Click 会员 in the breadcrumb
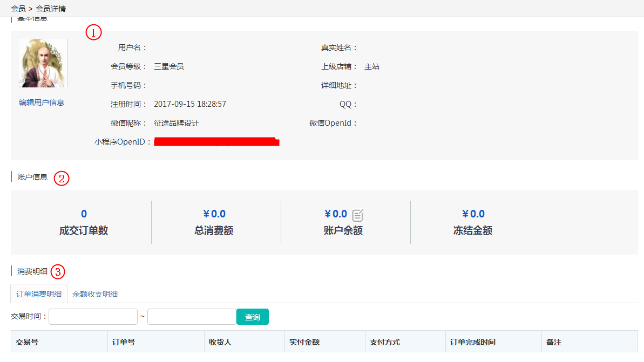Screen dimensions: 644x362 18,9
